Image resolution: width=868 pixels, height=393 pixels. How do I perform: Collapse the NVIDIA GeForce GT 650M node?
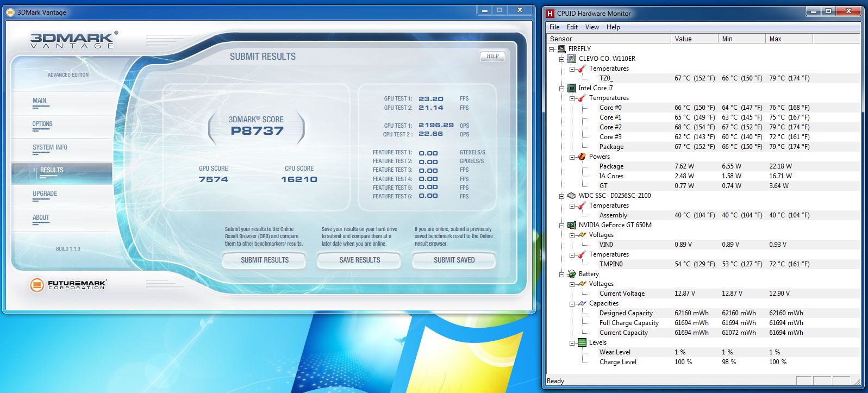pos(562,225)
